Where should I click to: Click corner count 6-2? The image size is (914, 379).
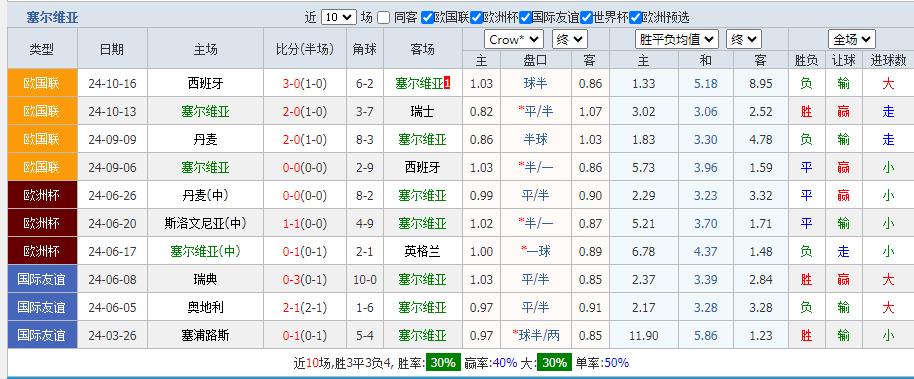tap(365, 83)
